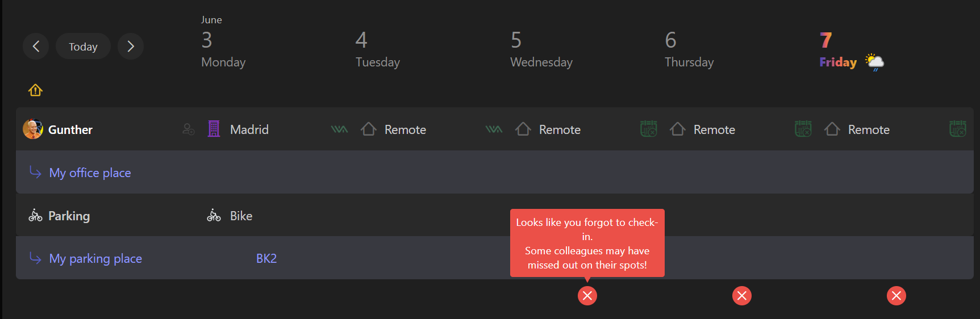Click the yellow house warning icon
980x319 pixels.
(x=35, y=90)
